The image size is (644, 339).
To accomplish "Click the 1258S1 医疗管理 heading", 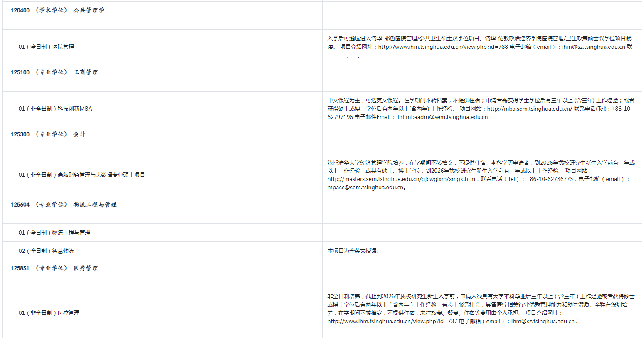I will click(54, 268).
